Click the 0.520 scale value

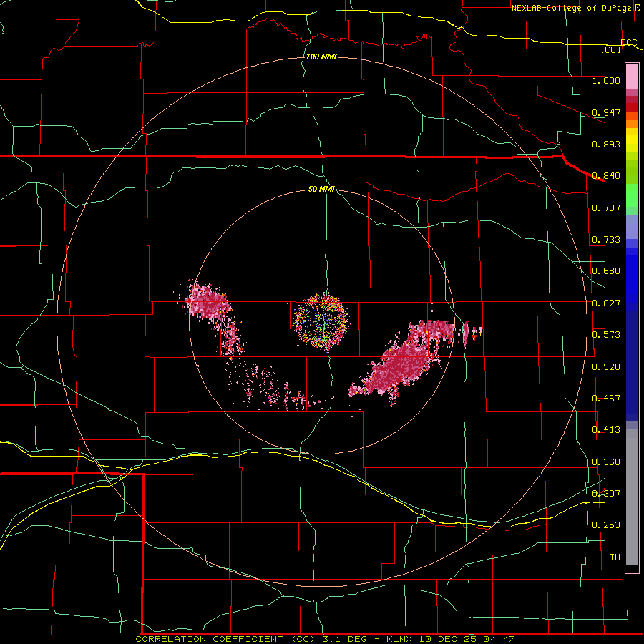coord(606,367)
